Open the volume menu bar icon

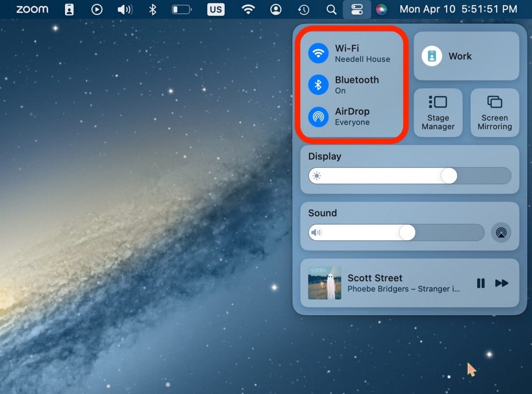125,9
